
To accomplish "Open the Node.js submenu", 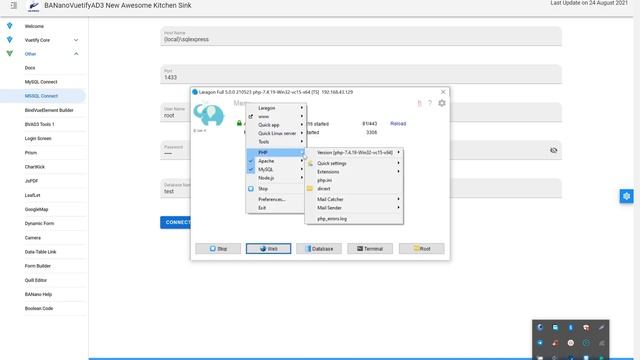I will coord(276,178).
